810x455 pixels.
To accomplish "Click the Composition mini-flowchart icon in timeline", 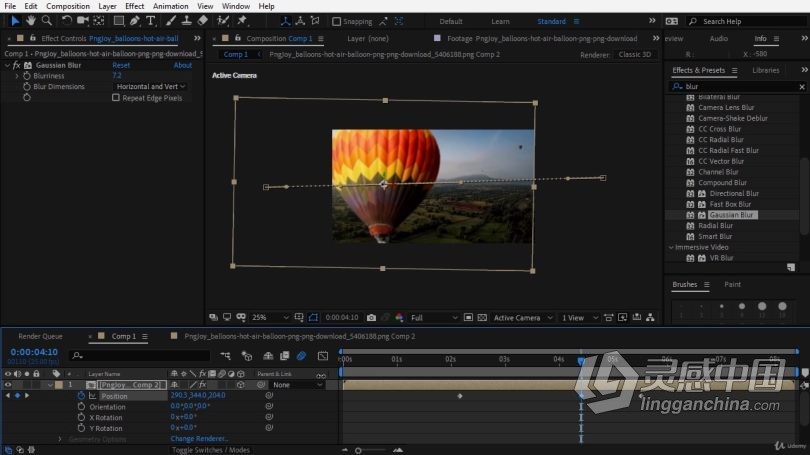I will (x=226, y=356).
